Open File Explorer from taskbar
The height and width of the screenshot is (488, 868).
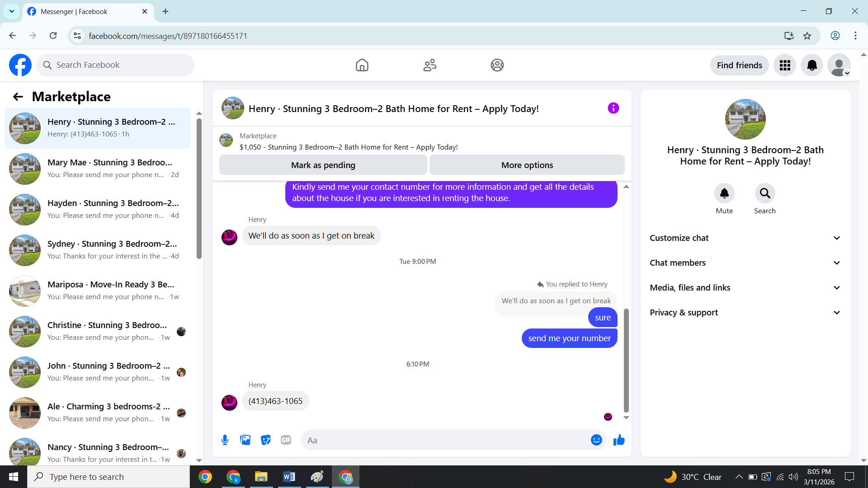click(x=261, y=477)
